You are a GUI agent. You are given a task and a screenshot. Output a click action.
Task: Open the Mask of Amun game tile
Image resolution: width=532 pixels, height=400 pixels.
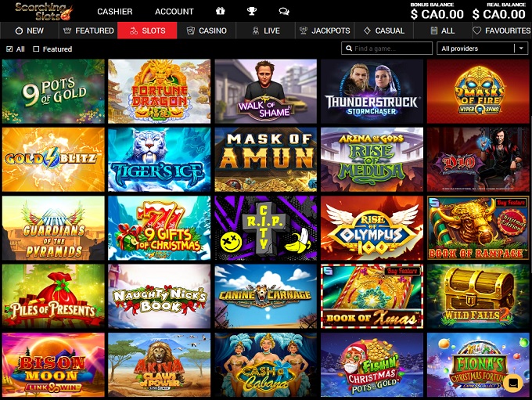tap(266, 160)
